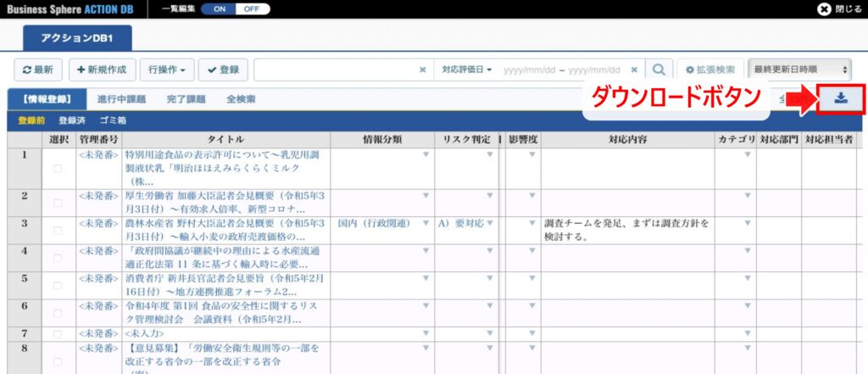Open 拡張検索 advanced search gear
The height and width of the screenshot is (374, 868).
711,70
